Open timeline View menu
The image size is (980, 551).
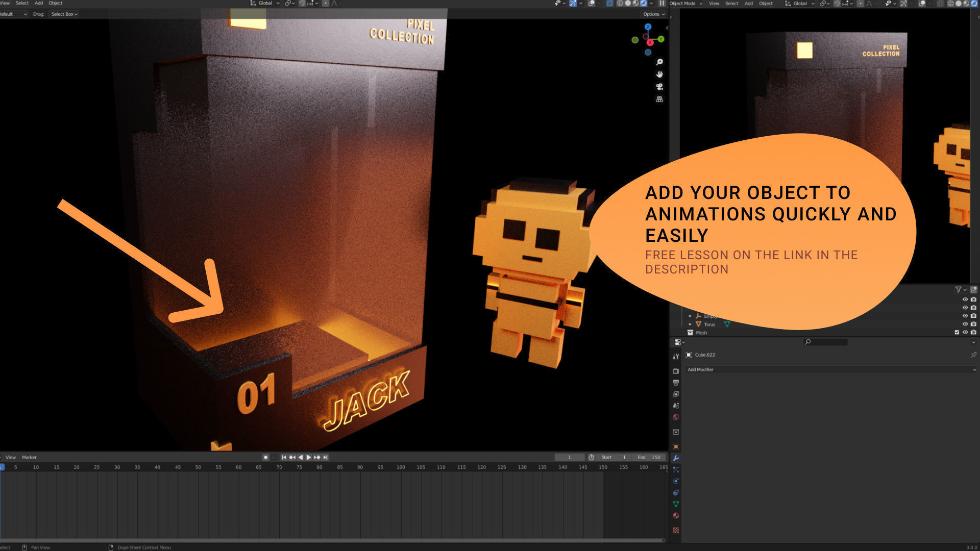[x=11, y=457]
